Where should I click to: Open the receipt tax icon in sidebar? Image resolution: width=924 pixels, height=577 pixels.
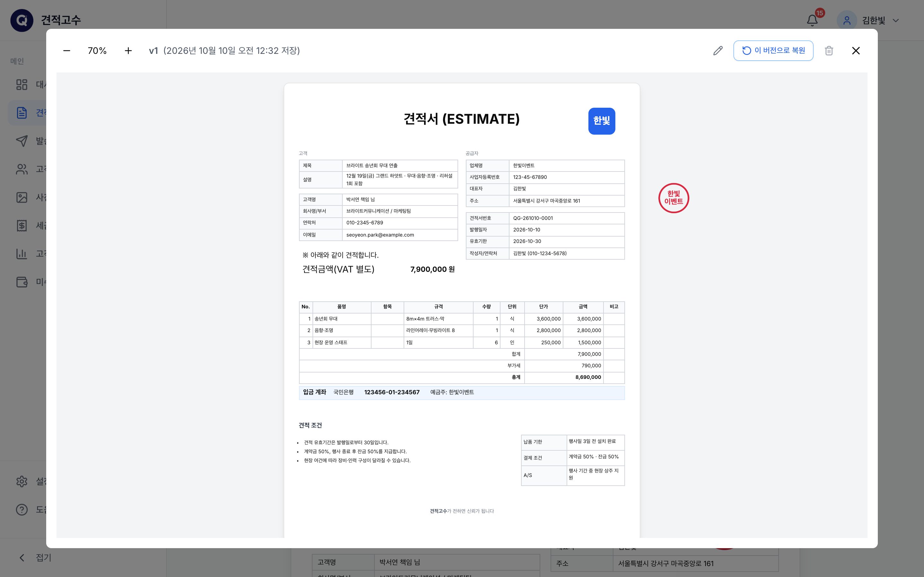pos(22,226)
